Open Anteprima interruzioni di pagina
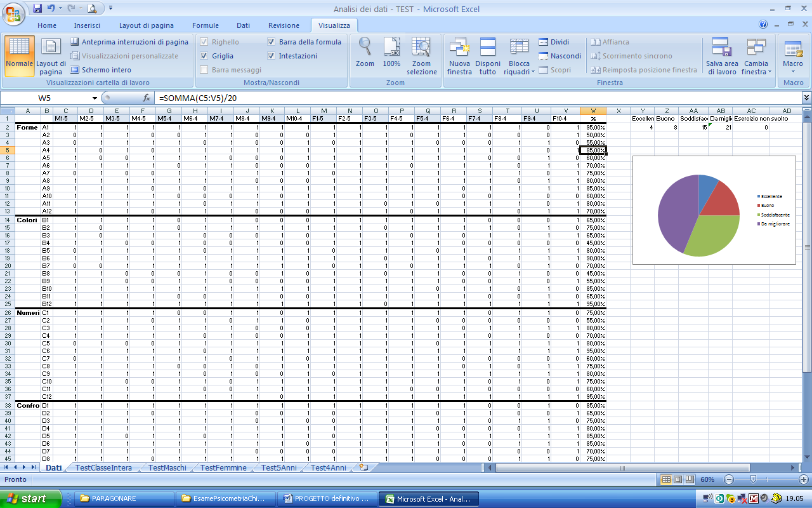812x508 pixels. click(129, 42)
